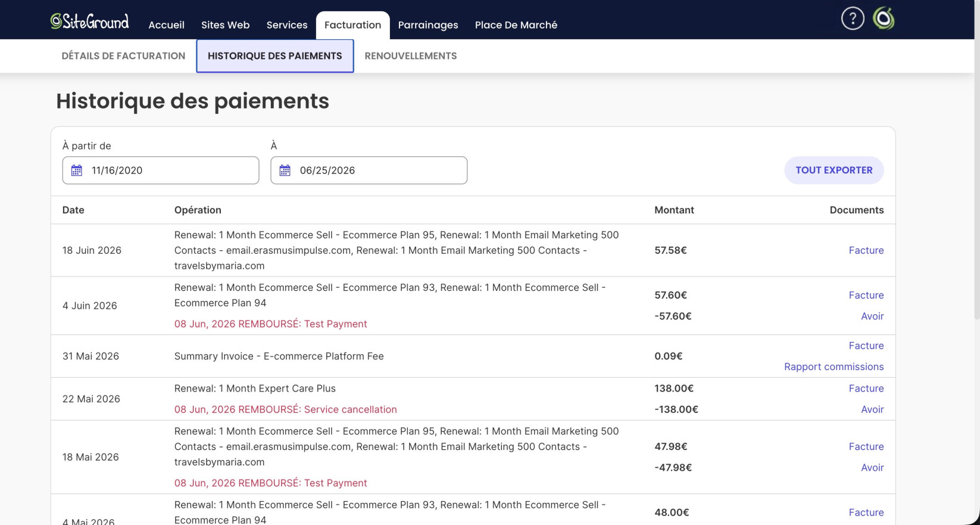Open Parrainages menu item
Screen dimensions: 980x525
(428, 25)
